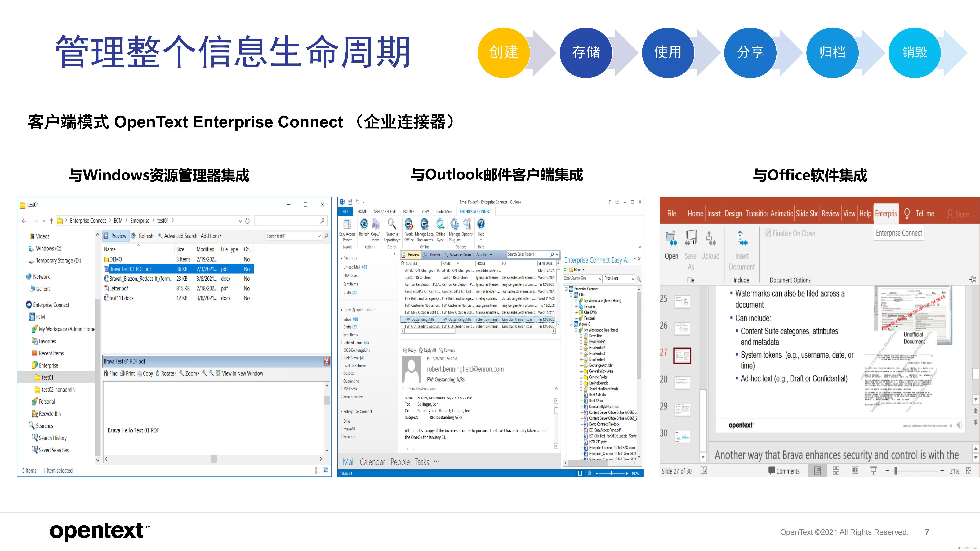Click the Open icon in PowerPoint ribbon
The width and height of the screenshot is (980, 551).
[x=671, y=238]
